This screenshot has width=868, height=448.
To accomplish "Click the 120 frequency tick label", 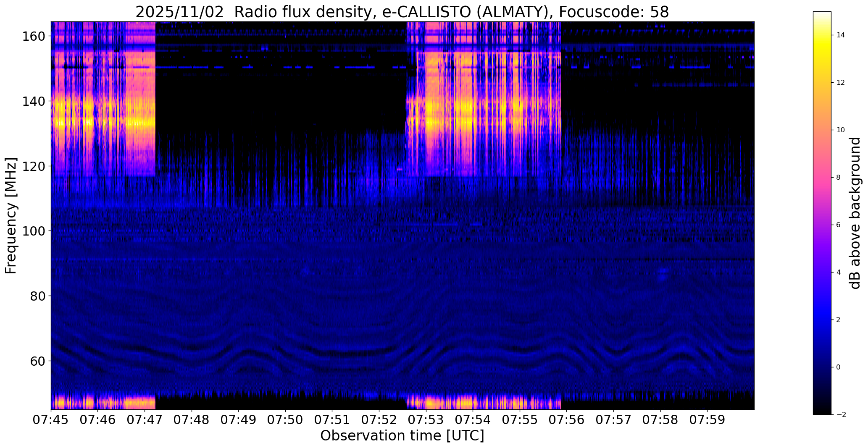I will point(33,166).
